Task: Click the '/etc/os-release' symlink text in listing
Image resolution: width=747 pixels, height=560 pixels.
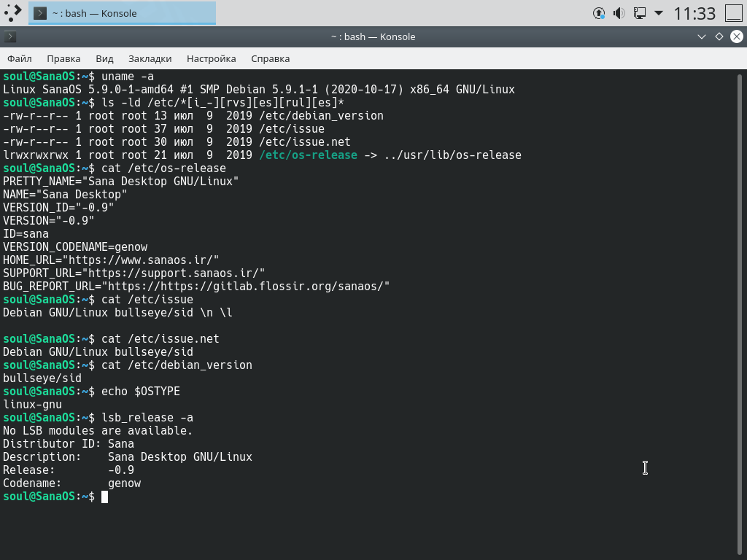Action: (x=309, y=155)
